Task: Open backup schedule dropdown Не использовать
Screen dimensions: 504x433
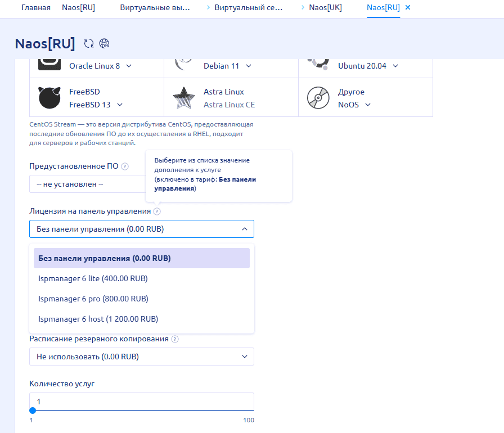Action: [x=141, y=357]
